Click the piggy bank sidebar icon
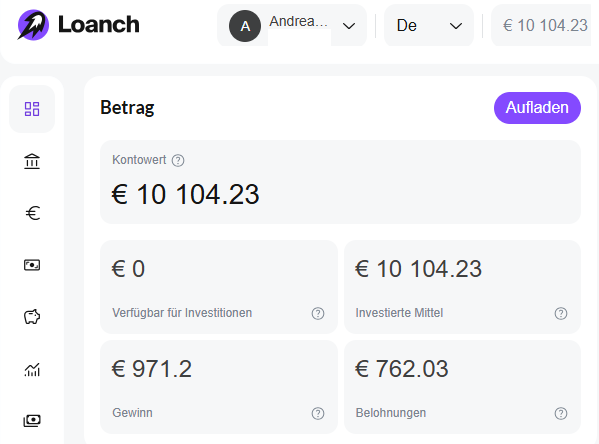 click(32, 316)
